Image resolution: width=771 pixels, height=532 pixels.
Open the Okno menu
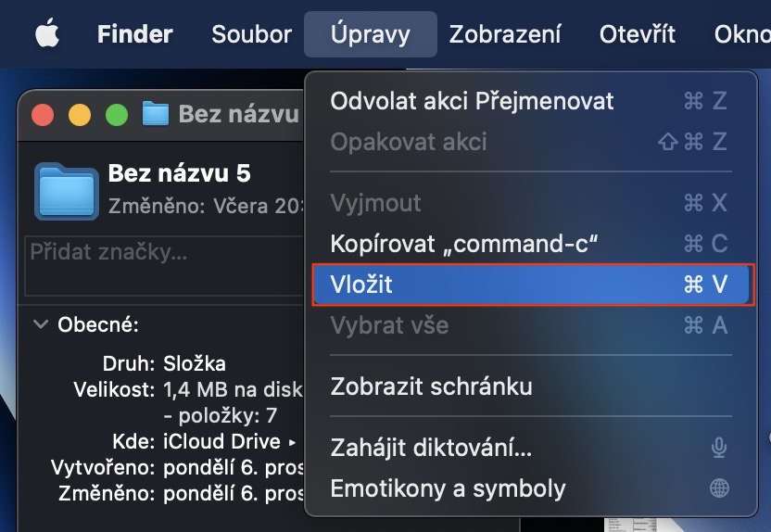pyautogui.click(x=741, y=35)
